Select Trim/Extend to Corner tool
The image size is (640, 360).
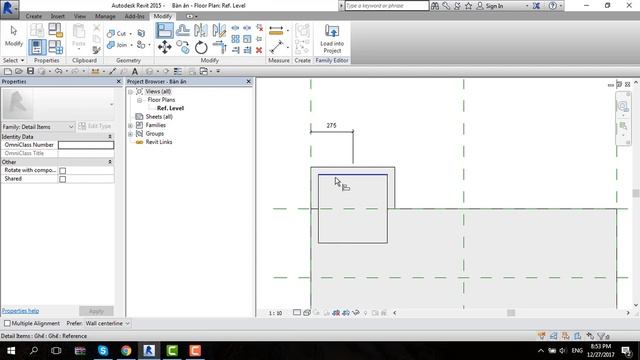click(x=219, y=47)
